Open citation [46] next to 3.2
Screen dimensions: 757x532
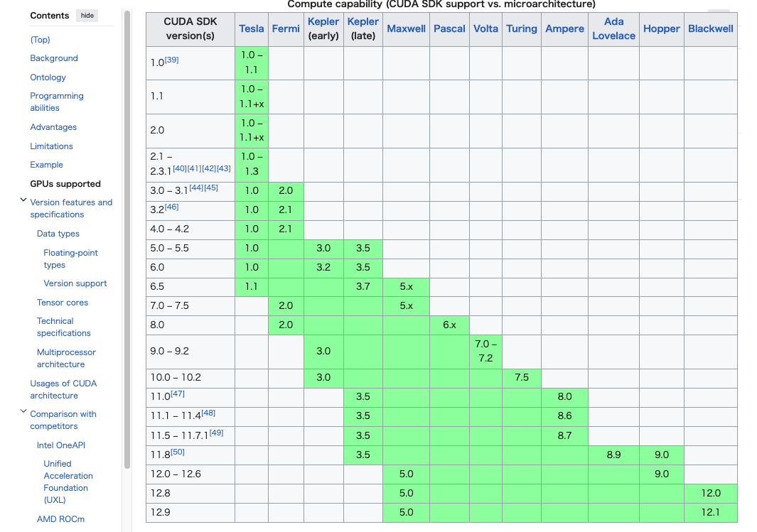pos(172,207)
